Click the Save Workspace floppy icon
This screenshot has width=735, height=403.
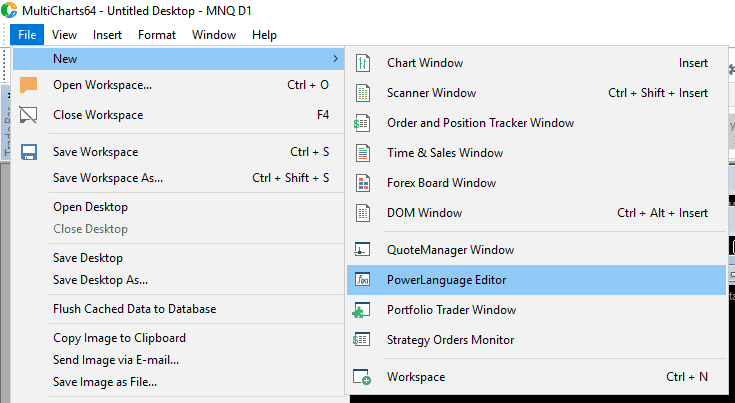click(x=29, y=152)
